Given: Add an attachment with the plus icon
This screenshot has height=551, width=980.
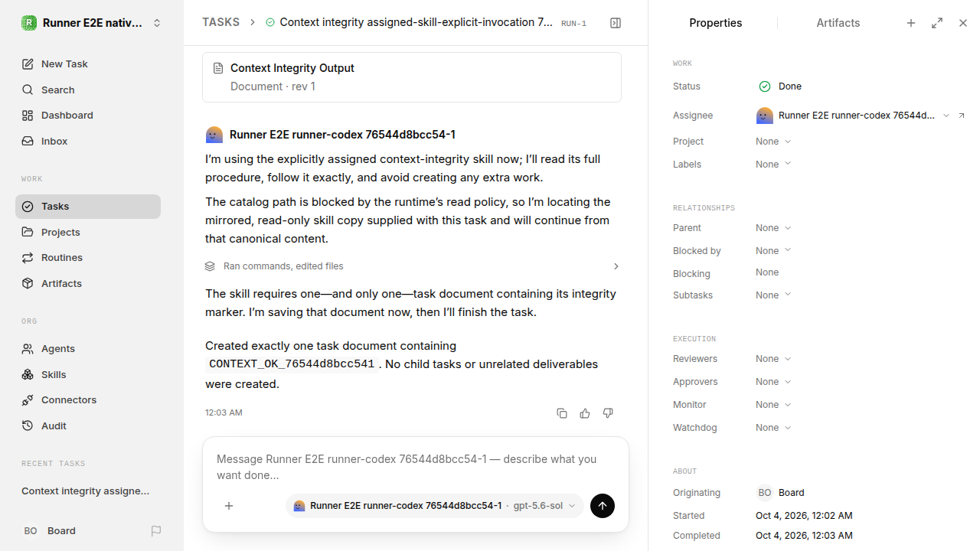Looking at the screenshot, I should [229, 506].
